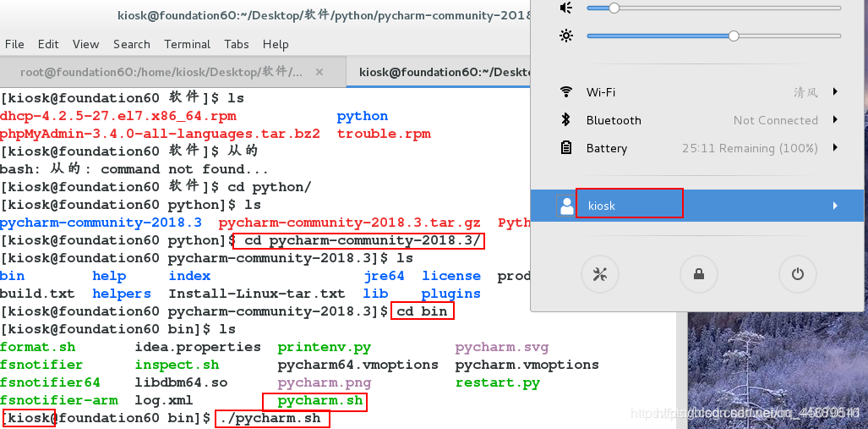Click the brightness sun icon
Viewport: 868px width, 429px height.
click(x=565, y=36)
